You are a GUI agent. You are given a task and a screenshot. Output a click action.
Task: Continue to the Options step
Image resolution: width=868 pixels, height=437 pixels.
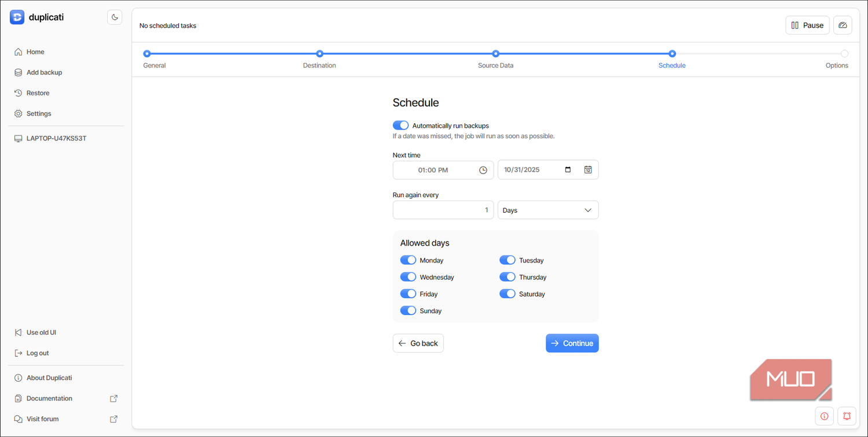pos(572,343)
